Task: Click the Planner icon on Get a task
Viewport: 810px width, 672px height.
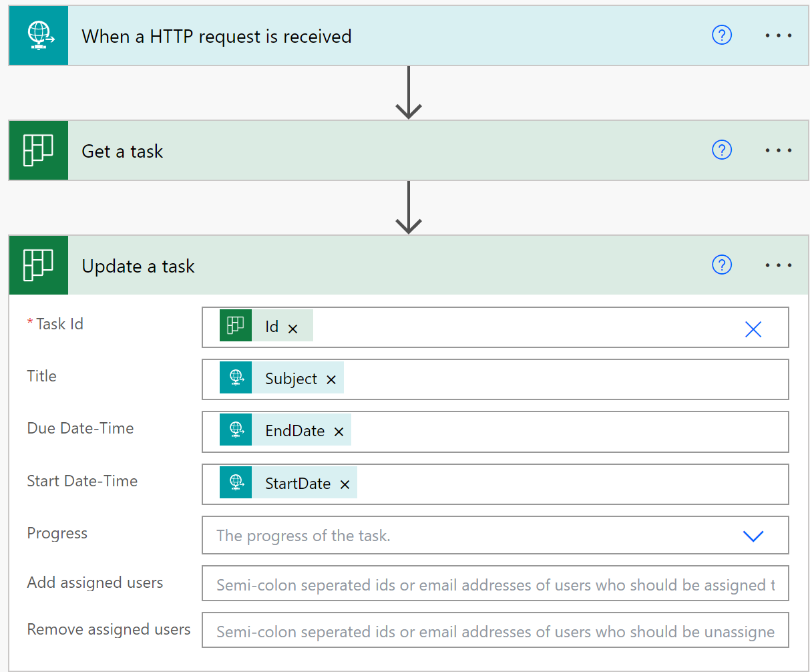Action: (x=39, y=151)
